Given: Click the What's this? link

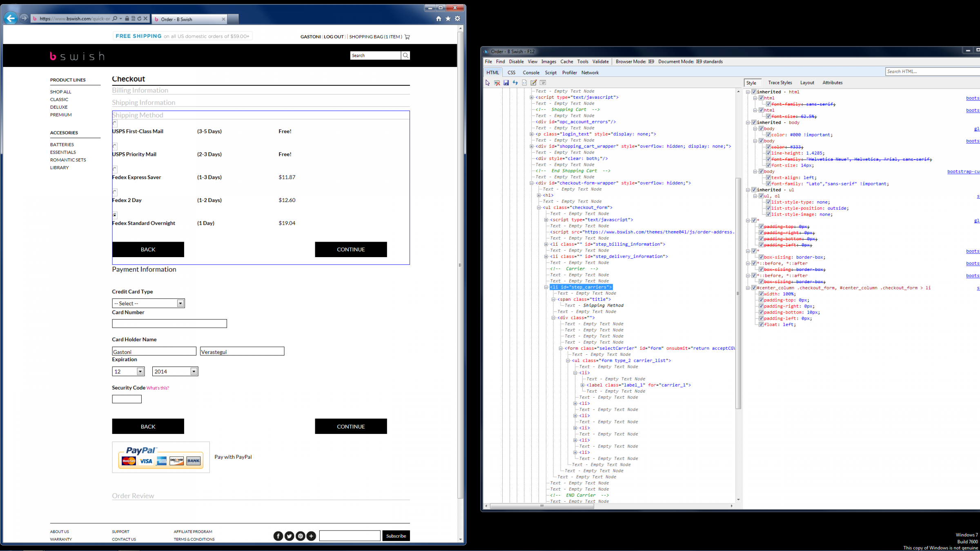Looking at the screenshot, I should click(x=158, y=388).
